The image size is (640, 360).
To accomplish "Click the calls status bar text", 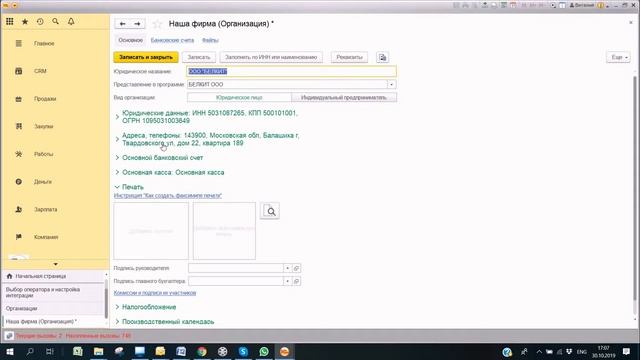I will coord(73,336).
